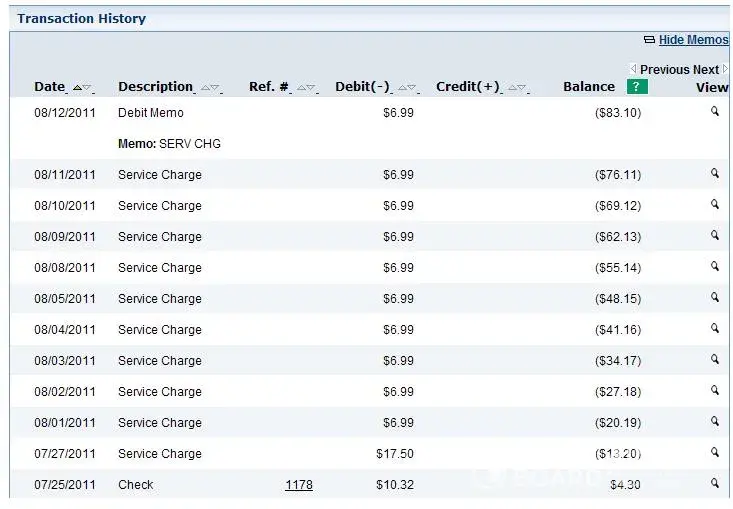Image resolution: width=733 pixels, height=509 pixels.
Task: View the 07/25/2011 Check transaction
Action: 715,484
